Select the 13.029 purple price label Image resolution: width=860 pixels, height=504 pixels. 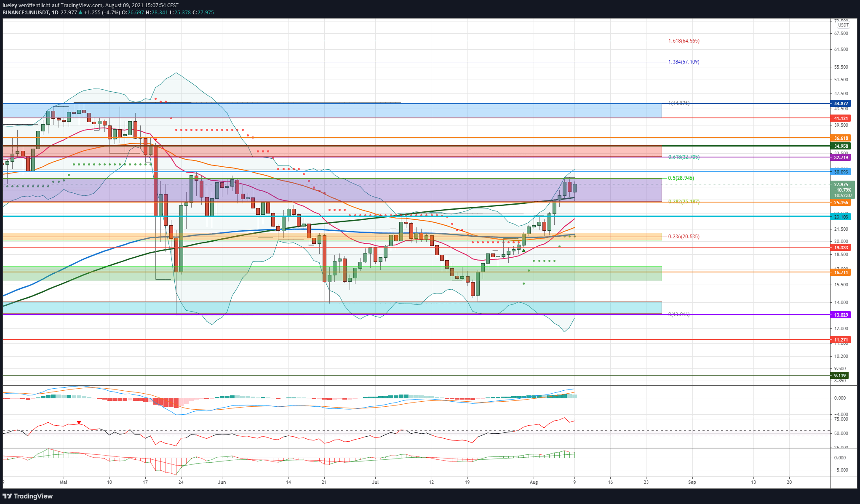click(841, 315)
